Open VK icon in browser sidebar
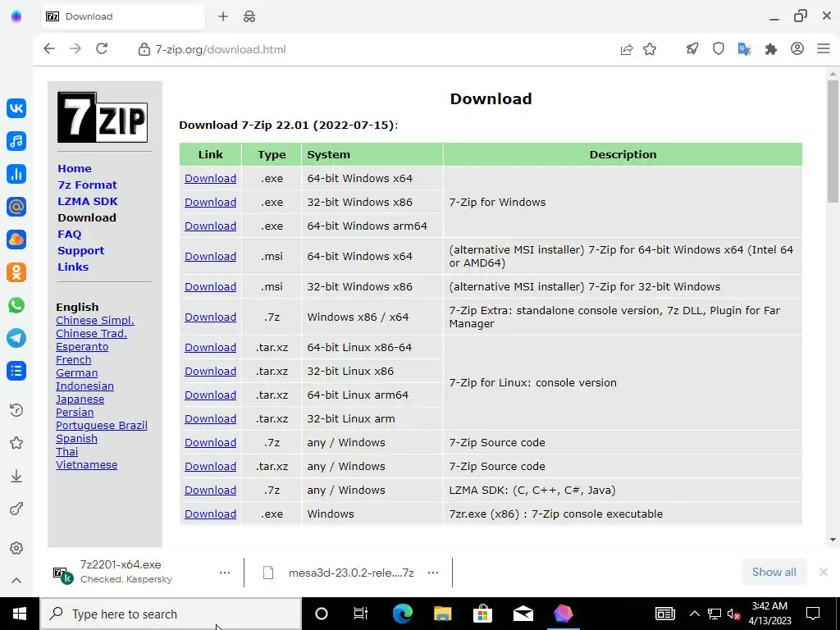Viewport: 840px width, 630px height. click(16, 108)
